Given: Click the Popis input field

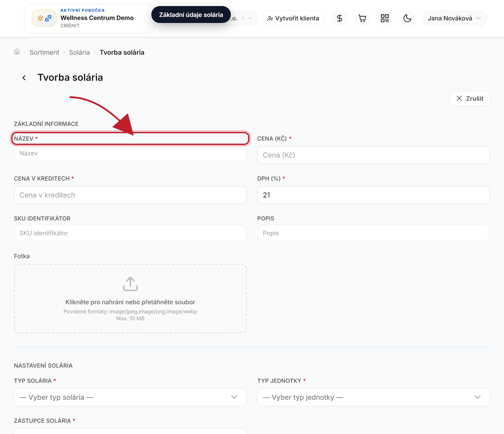Looking at the screenshot, I should pyautogui.click(x=374, y=233).
